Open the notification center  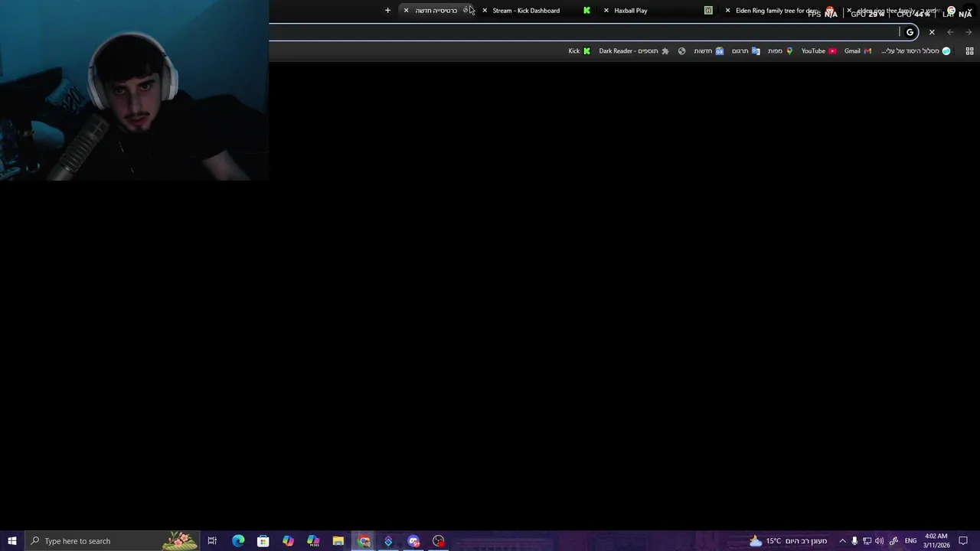964,541
